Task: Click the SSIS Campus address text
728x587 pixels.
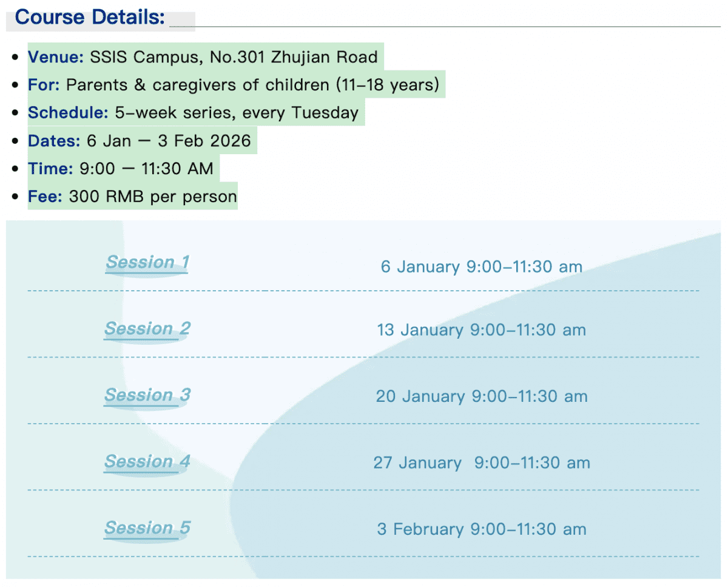Action: point(234,58)
